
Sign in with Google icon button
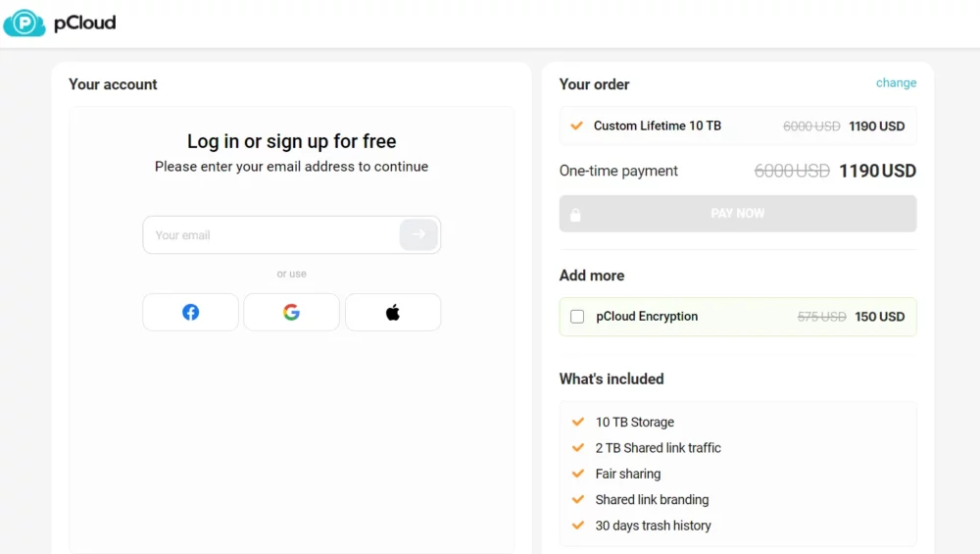(291, 312)
